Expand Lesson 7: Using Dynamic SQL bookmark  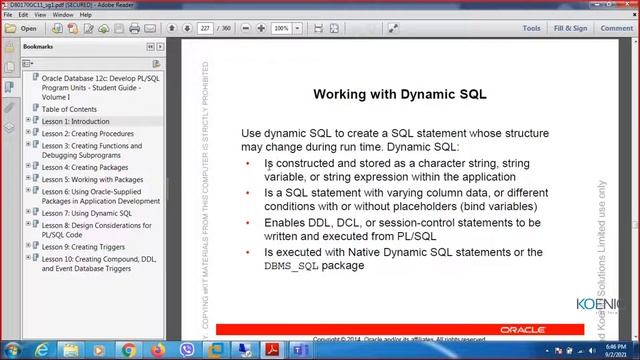[28, 212]
